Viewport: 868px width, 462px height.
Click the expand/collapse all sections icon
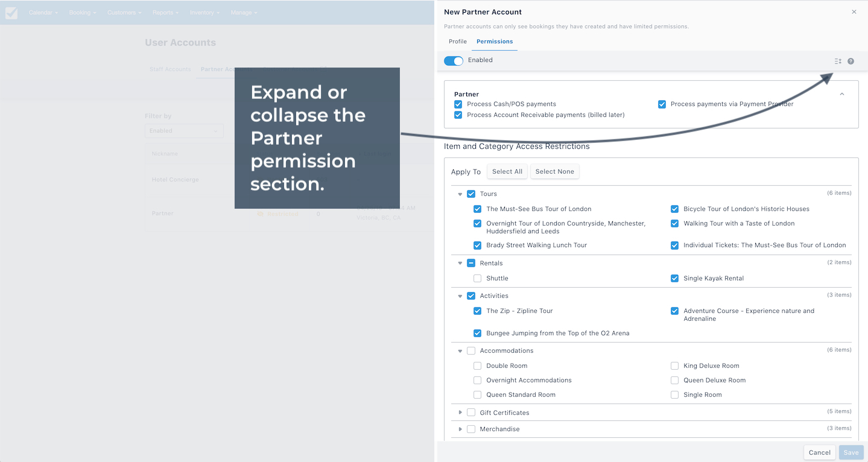838,61
